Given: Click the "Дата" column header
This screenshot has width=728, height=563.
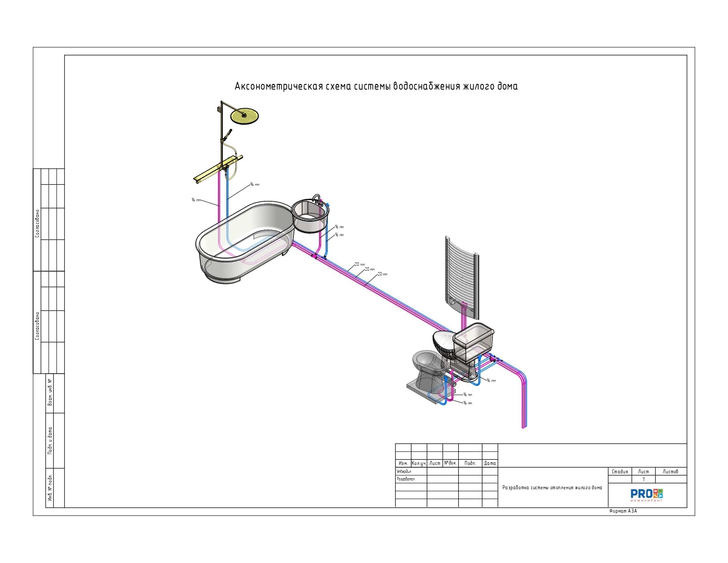Looking at the screenshot, I should pos(490,463).
